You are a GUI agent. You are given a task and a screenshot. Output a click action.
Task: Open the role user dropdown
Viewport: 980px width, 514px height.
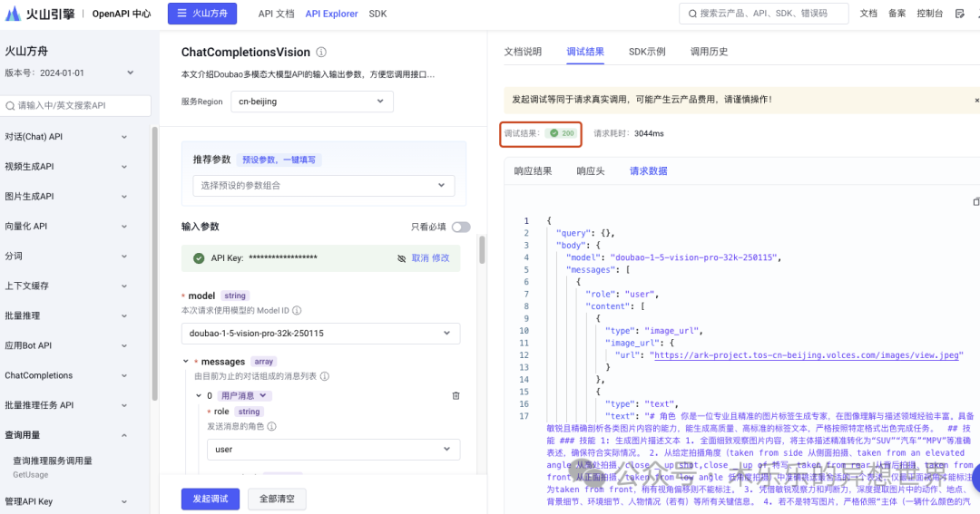click(334, 449)
